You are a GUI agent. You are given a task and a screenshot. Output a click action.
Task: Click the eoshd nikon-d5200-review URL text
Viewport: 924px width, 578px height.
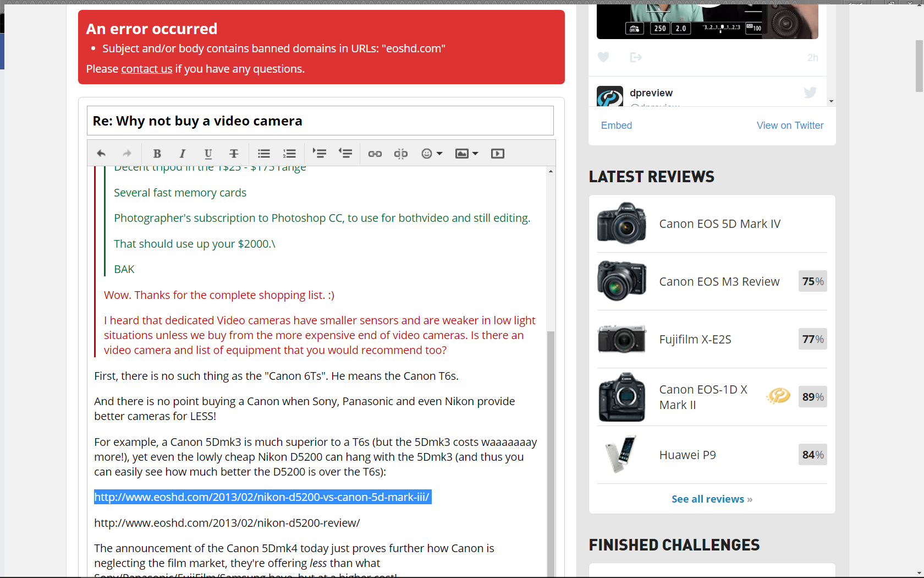point(227,523)
